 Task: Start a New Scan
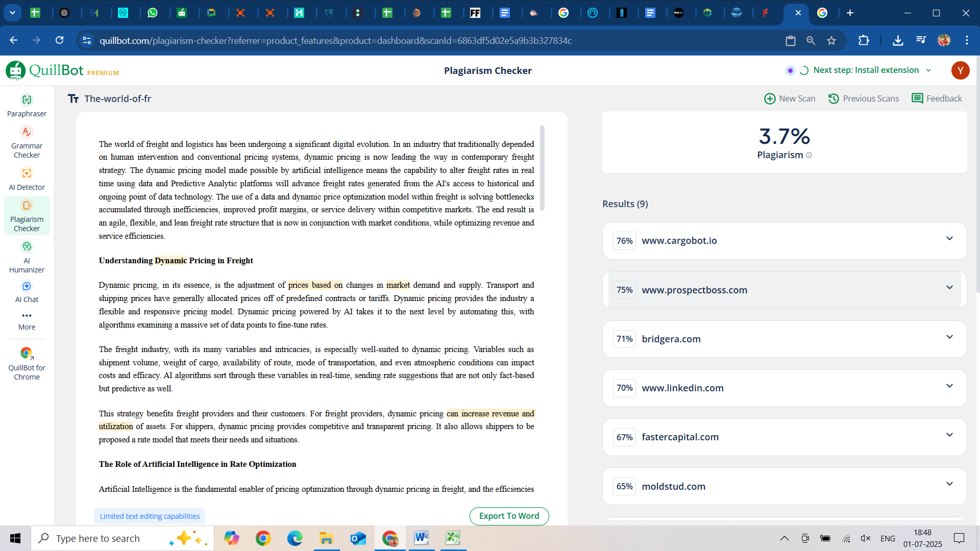tap(790, 98)
